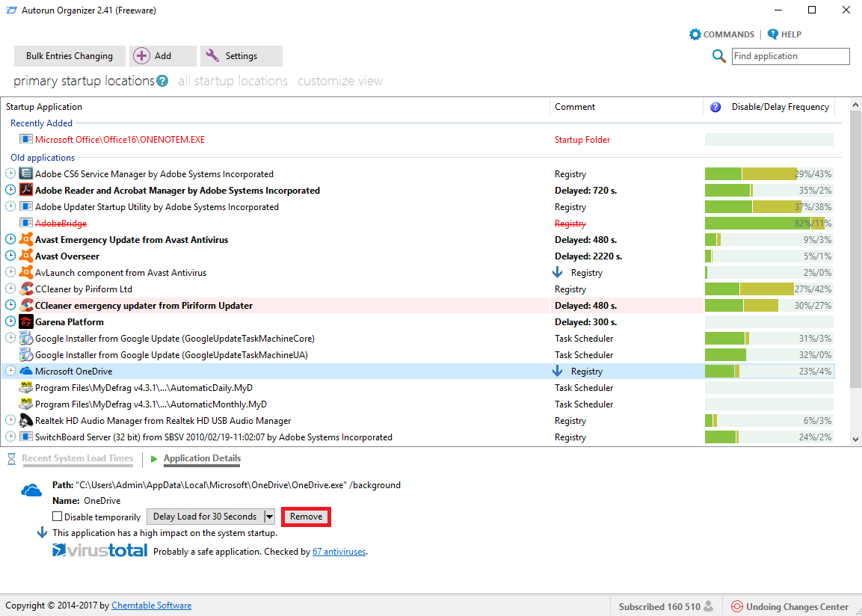
Task: Switch to all startup locations view
Action: pos(233,81)
